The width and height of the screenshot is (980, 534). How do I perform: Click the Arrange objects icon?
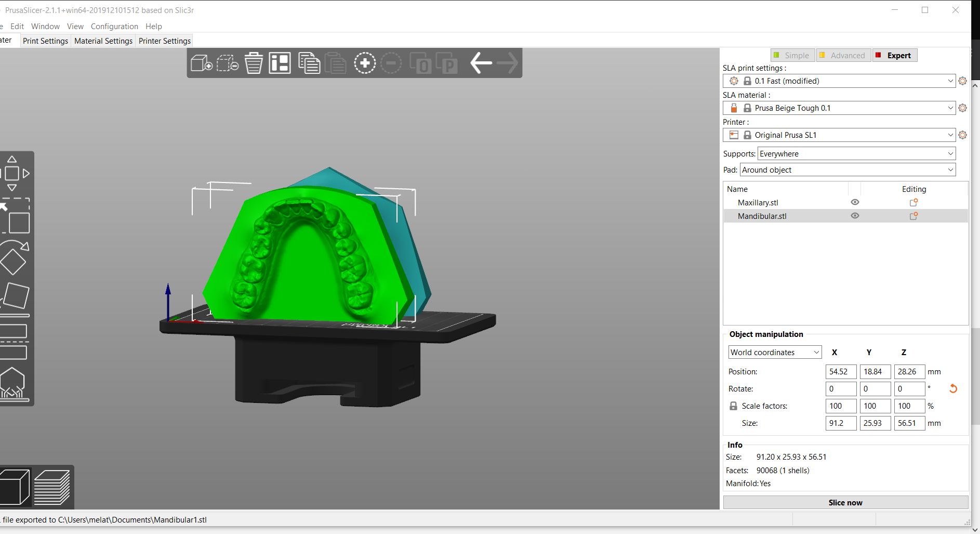[x=280, y=63]
